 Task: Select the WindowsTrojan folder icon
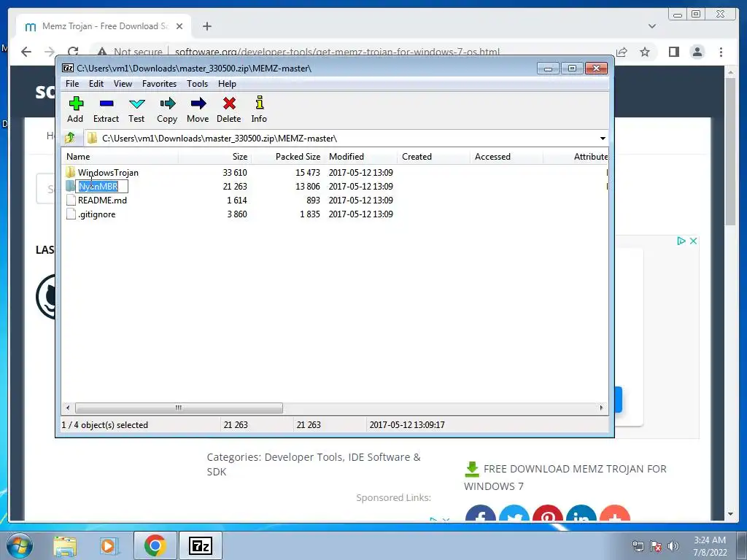(x=71, y=172)
